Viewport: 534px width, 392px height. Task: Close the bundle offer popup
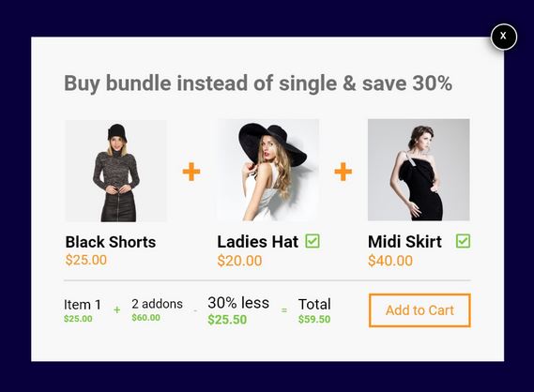tap(504, 37)
